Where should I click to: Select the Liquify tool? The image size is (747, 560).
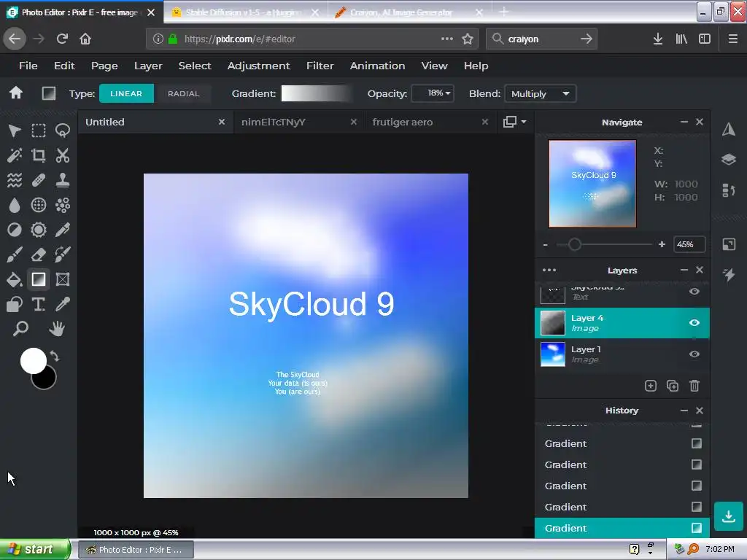[x=15, y=180]
